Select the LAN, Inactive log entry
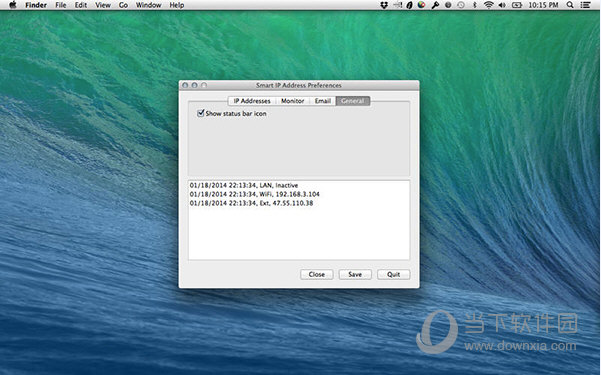Image resolution: width=601 pixels, height=375 pixels. click(x=244, y=185)
